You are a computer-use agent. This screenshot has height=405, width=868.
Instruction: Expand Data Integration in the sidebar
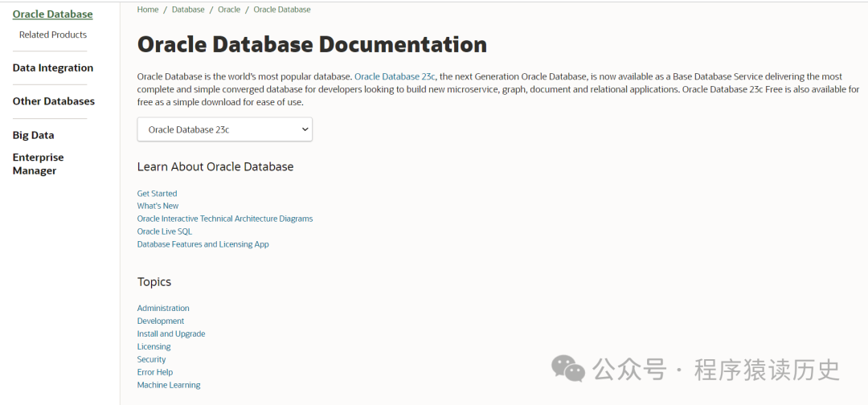53,68
